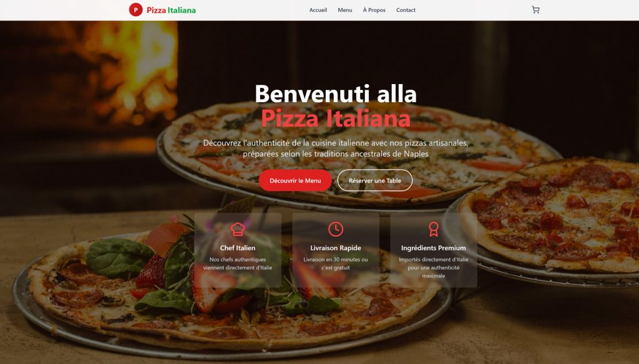Select the Livraison Rapide card title

point(335,248)
